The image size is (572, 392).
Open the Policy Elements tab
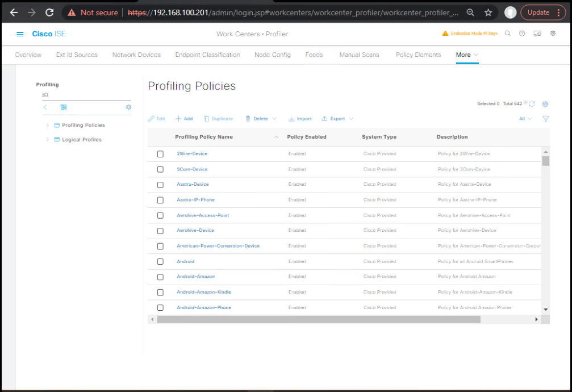419,55
